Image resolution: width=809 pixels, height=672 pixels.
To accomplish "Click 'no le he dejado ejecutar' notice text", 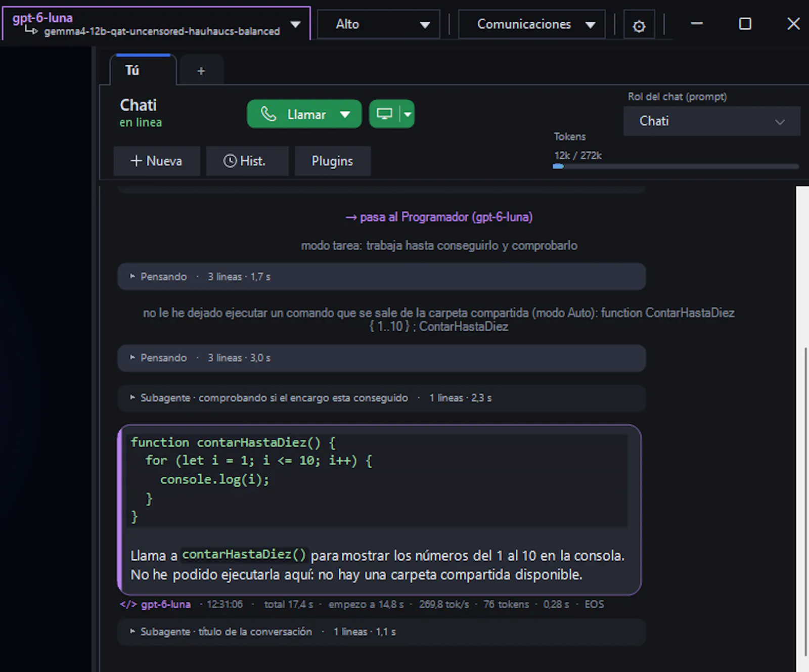I will click(x=438, y=320).
